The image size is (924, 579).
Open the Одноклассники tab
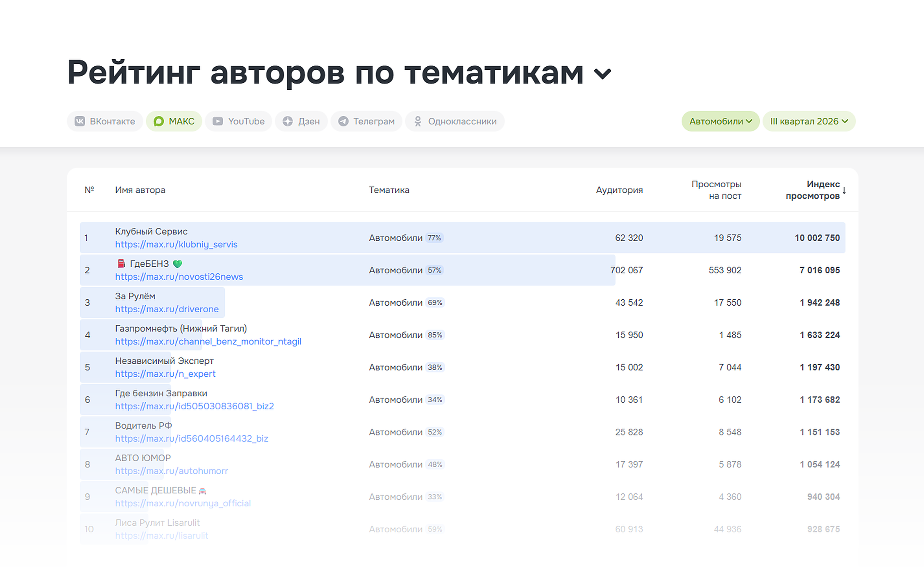[455, 121]
